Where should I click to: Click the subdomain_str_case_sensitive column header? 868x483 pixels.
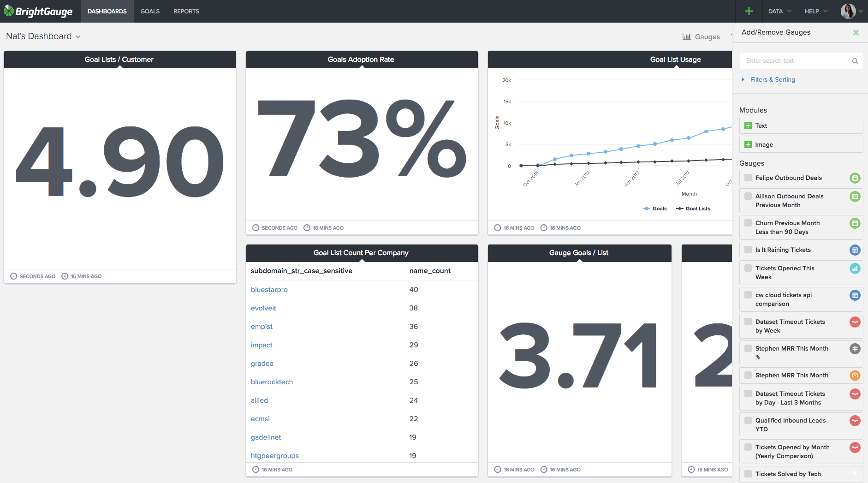tap(302, 271)
